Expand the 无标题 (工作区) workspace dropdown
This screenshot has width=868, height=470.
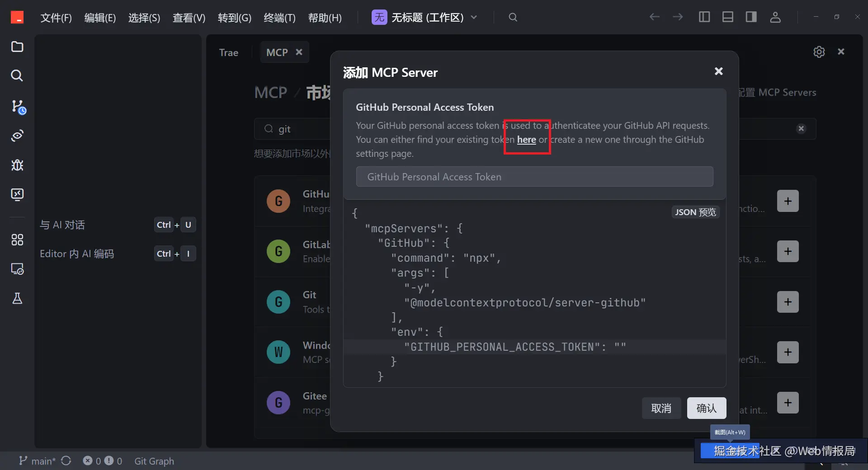(x=425, y=18)
